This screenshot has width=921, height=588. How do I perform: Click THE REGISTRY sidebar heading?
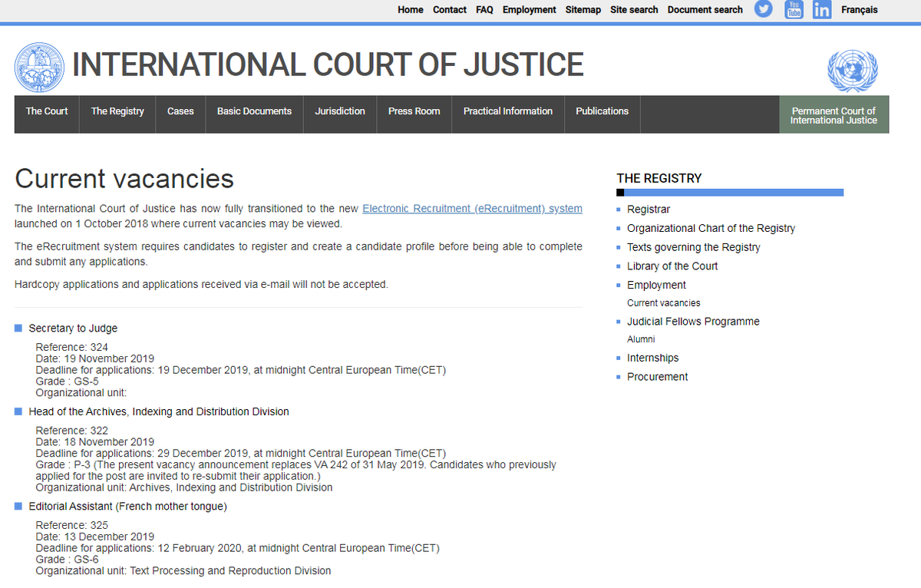659,178
